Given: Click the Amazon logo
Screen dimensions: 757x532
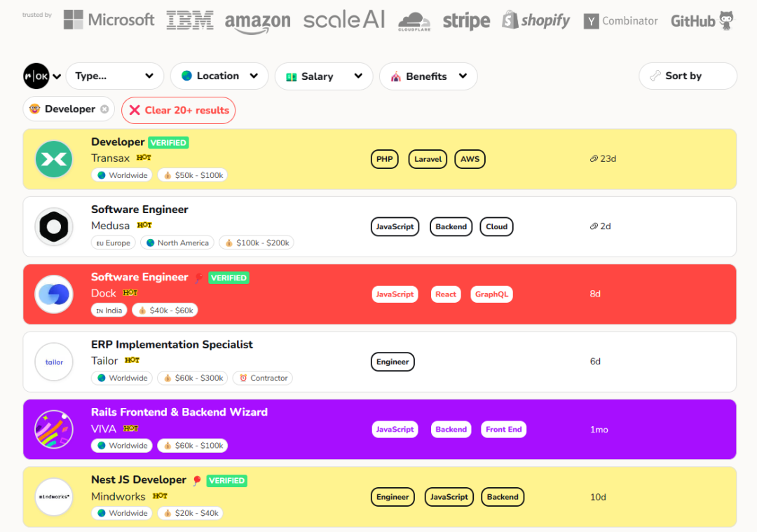Looking at the screenshot, I should (258, 22).
